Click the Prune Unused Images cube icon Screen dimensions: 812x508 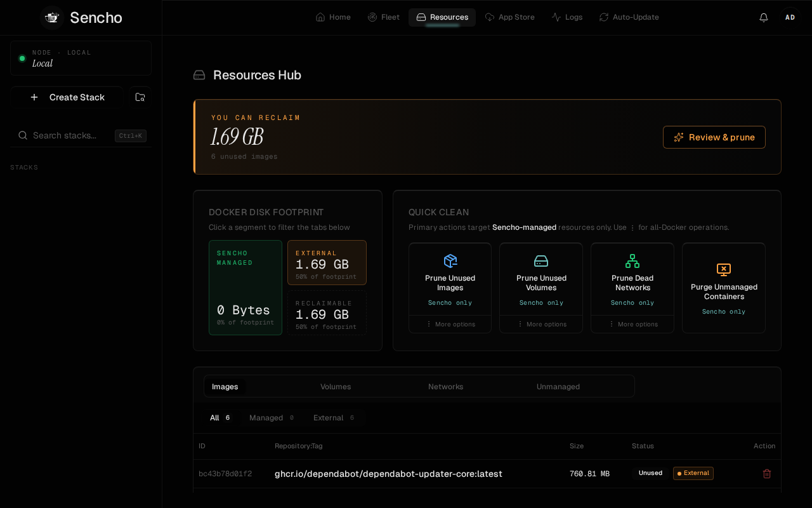click(x=450, y=261)
